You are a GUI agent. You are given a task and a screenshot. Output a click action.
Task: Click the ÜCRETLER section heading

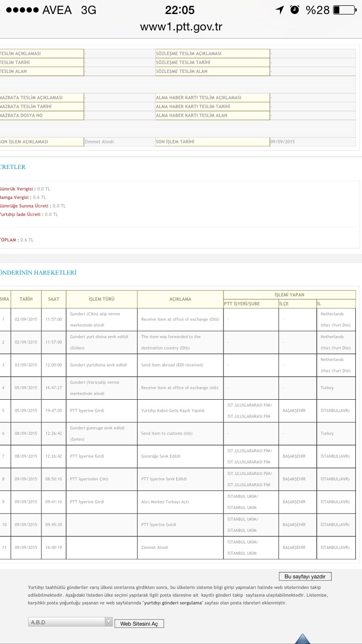[x=13, y=167]
